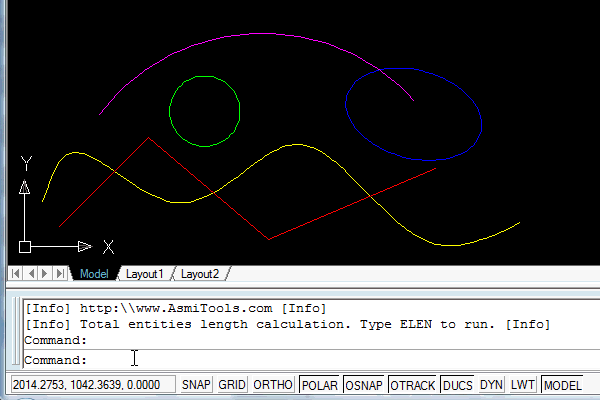This screenshot has height=400, width=600.
Task: Switch MODEL/paper space button
Action: click(562, 384)
